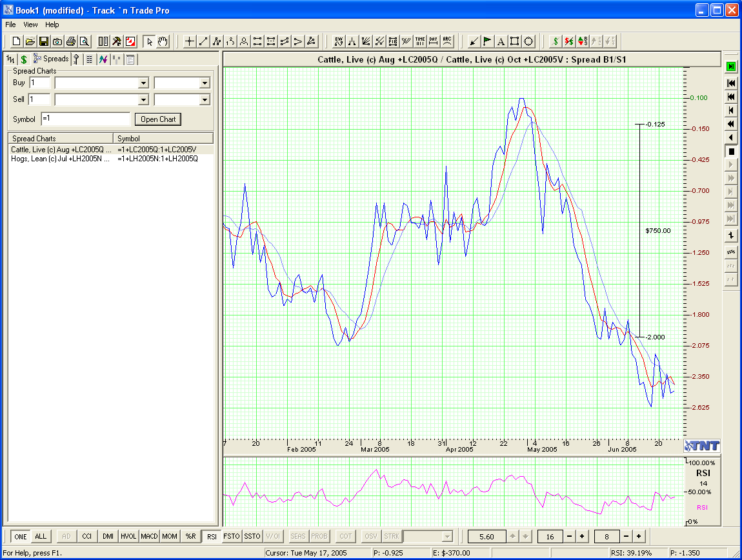Increase the value 16 with plus button
The height and width of the screenshot is (560, 742).
pos(582,536)
